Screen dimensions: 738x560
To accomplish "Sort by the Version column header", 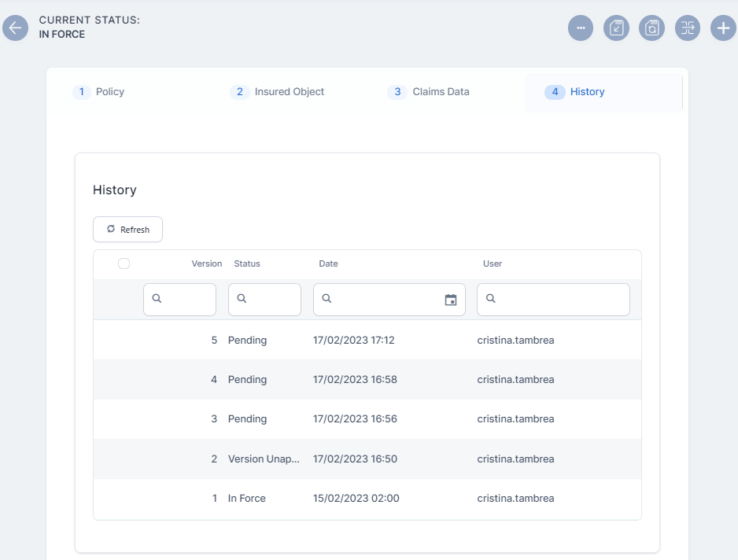I will click(206, 263).
